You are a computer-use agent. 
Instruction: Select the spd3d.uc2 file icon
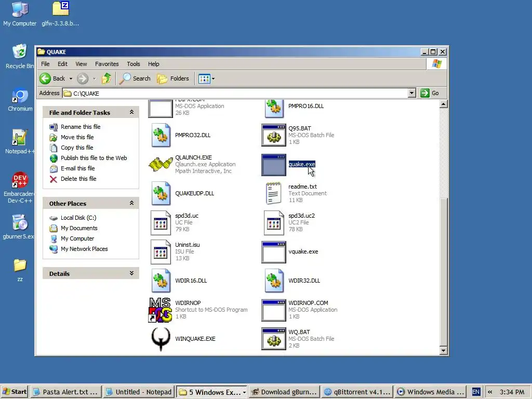274,222
